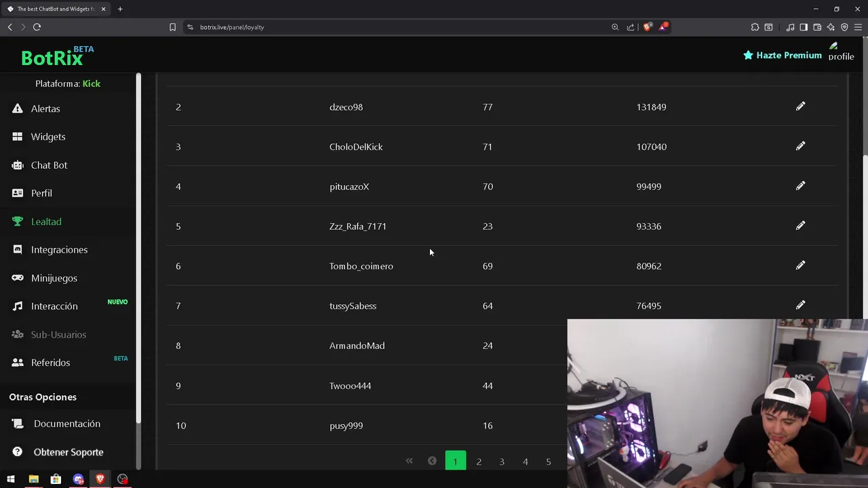Click Hazte Premium button
868x488 pixels.
782,56
